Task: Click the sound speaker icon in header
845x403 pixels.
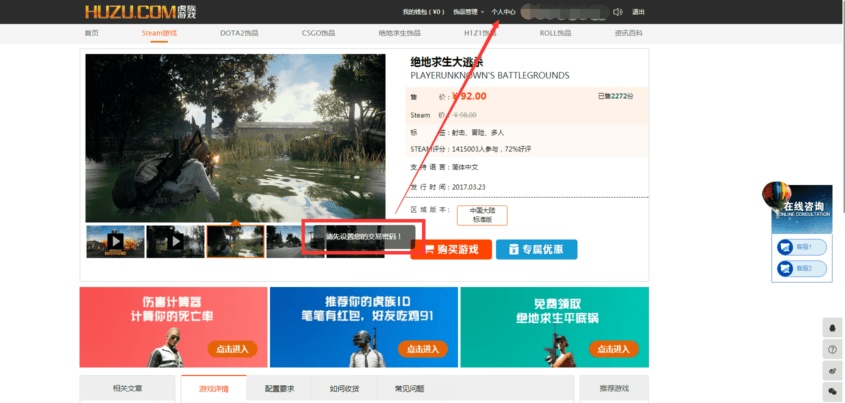Action: click(x=618, y=12)
